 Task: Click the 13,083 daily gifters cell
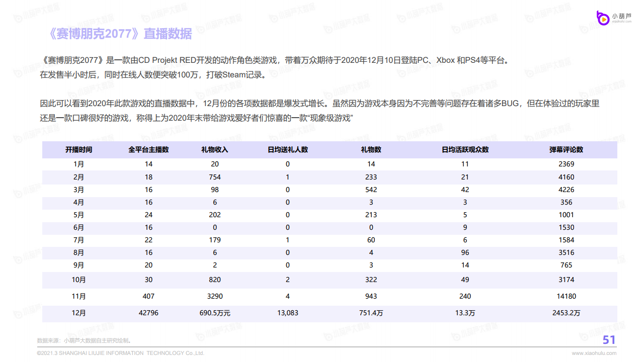tap(288, 313)
